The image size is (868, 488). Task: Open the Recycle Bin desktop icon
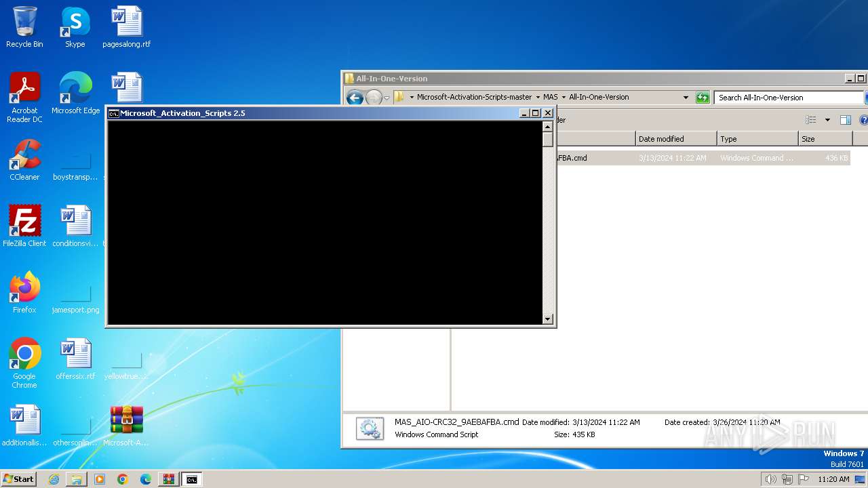pyautogui.click(x=24, y=27)
